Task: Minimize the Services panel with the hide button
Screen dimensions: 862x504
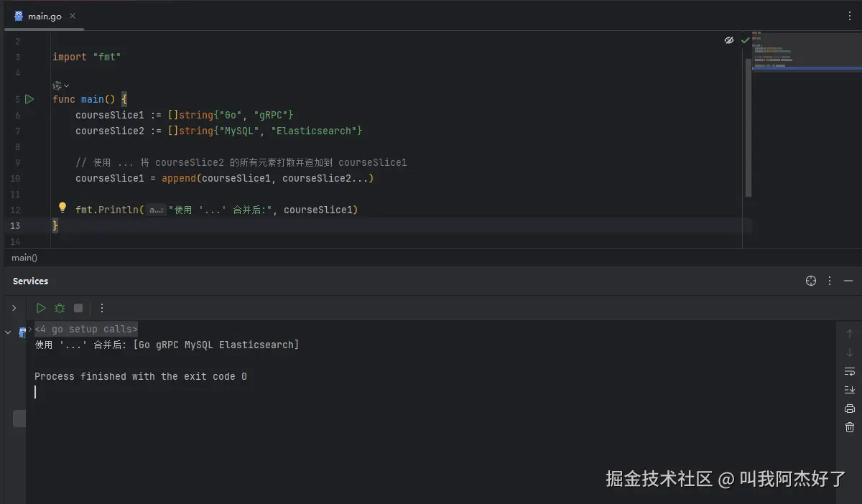Action: click(x=848, y=281)
